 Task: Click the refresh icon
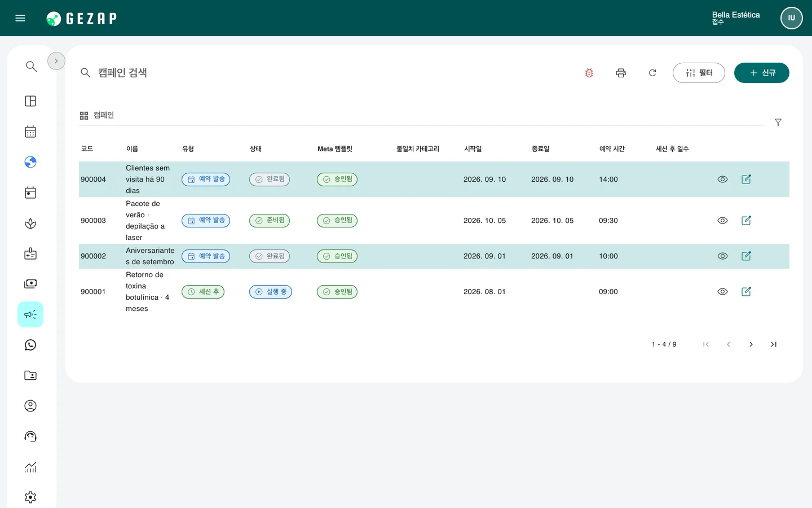pyautogui.click(x=652, y=73)
